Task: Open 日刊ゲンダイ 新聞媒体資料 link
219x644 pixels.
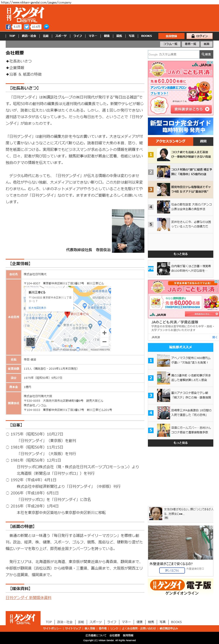Action: point(29,598)
